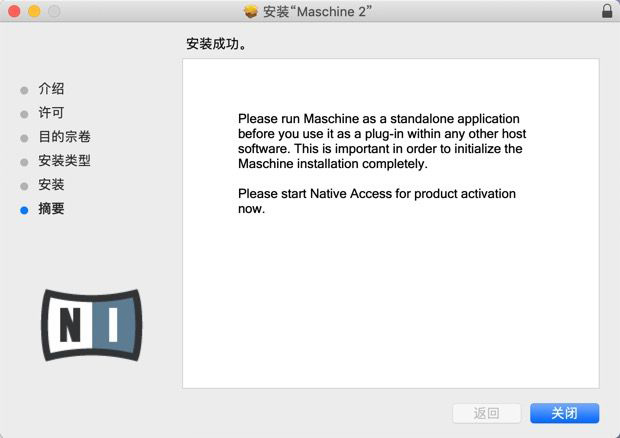Click the blue 关闭 button
Viewport: 620px width, 438px height.
coord(564,413)
